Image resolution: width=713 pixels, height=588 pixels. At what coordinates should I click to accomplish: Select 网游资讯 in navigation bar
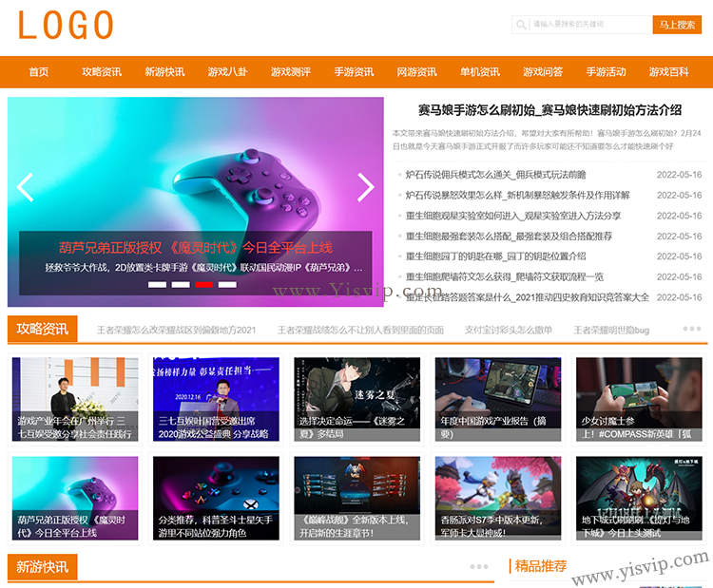coord(417,72)
